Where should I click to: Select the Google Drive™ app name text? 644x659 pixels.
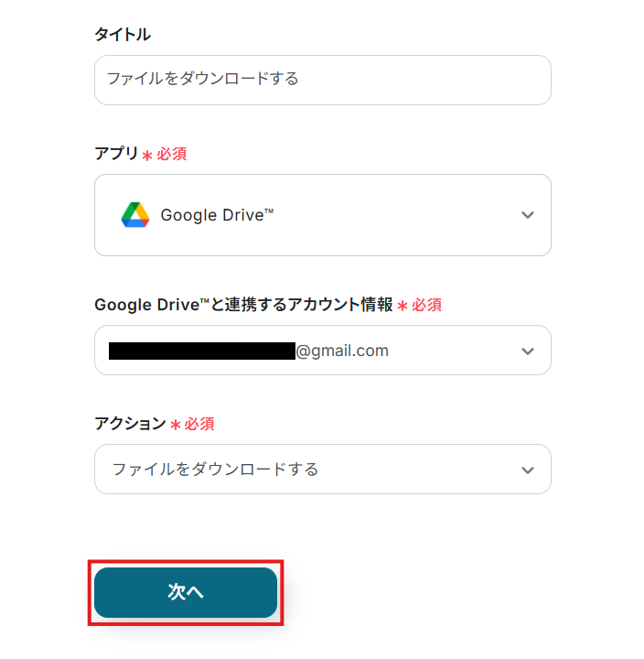[217, 215]
